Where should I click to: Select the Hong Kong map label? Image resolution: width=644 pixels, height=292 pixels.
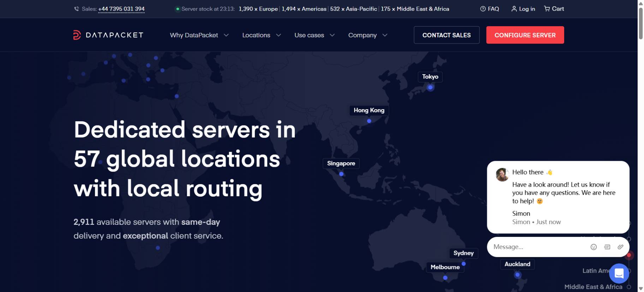(369, 110)
